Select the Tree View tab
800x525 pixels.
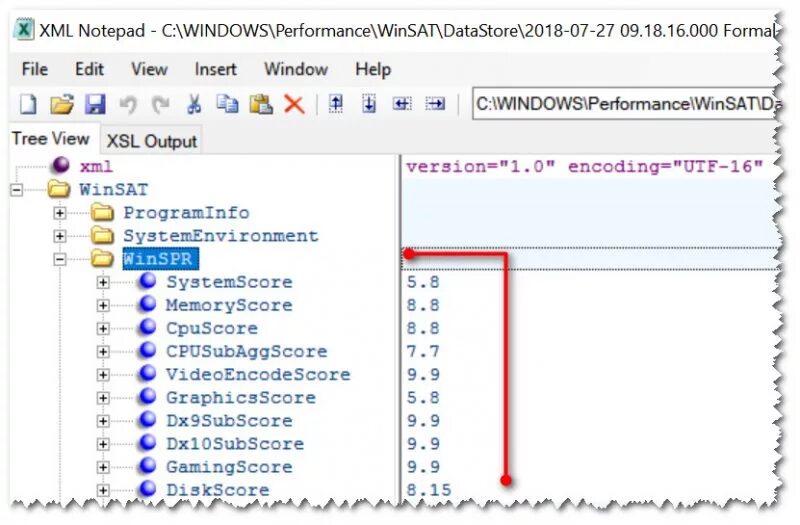(x=51, y=139)
